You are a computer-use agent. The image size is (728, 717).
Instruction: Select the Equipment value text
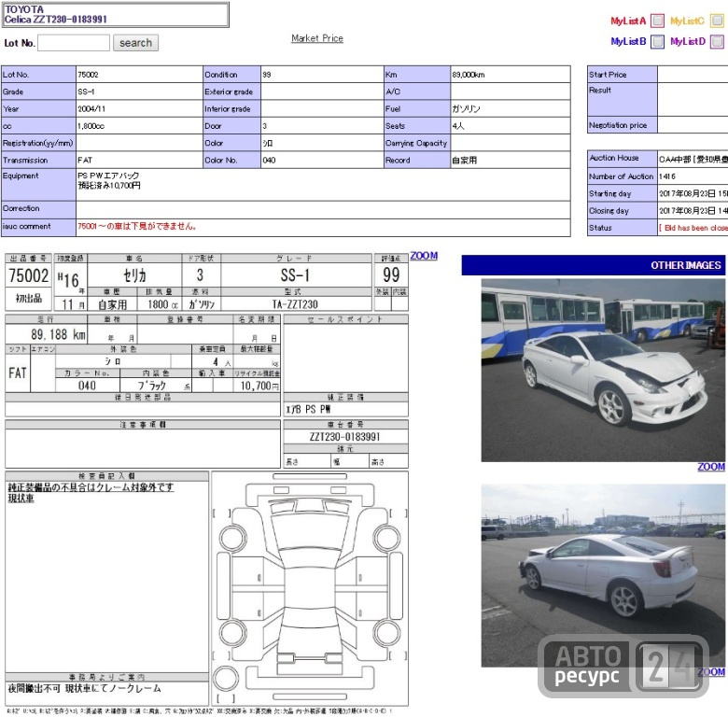coord(108,180)
